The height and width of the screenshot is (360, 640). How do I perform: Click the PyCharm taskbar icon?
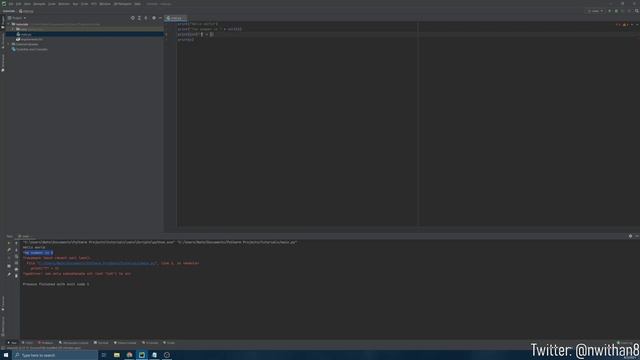point(142,355)
